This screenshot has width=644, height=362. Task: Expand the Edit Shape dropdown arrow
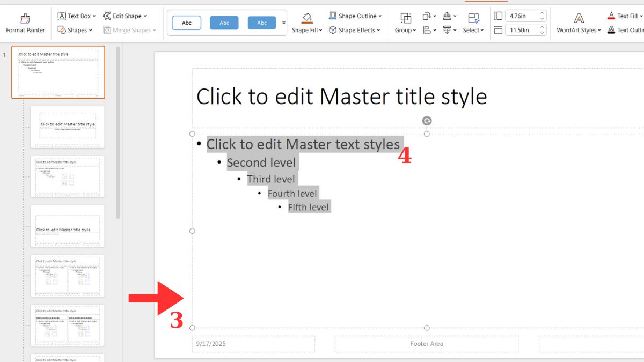tap(145, 16)
